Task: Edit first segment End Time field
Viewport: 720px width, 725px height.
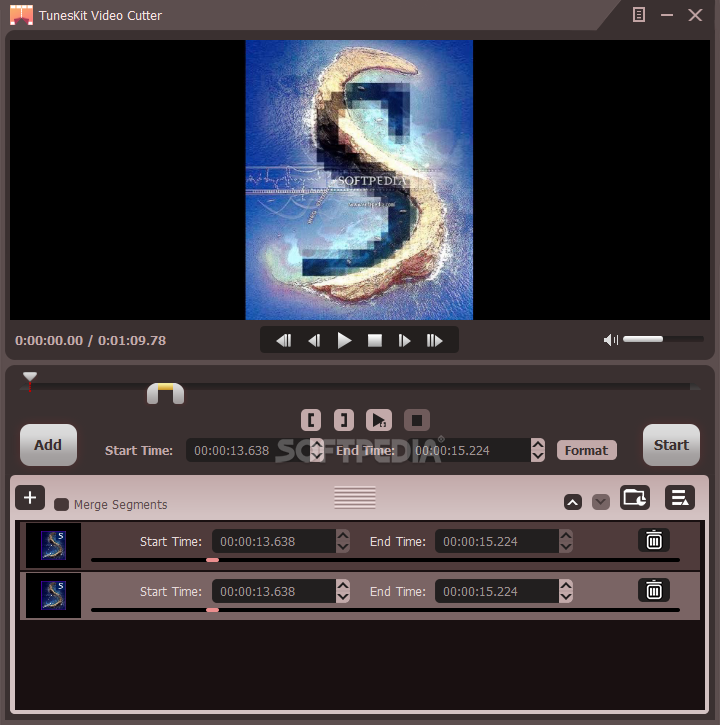Action: pos(497,541)
